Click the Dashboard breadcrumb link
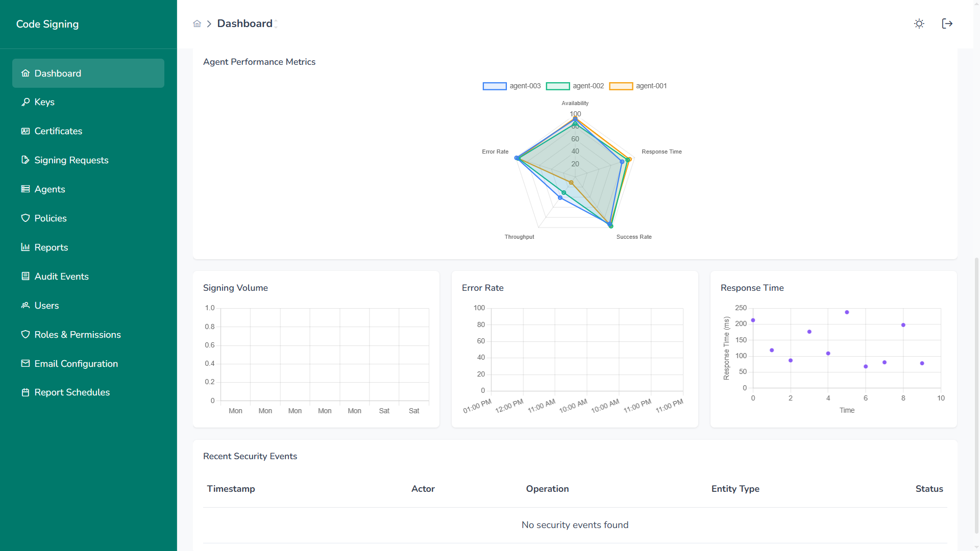 tap(245, 23)
